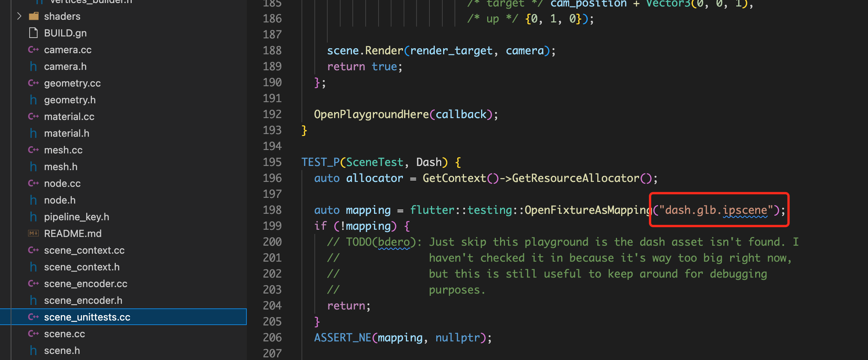
Task: Open mesh.h from the sidebar
Action: [x=61, y=166]
